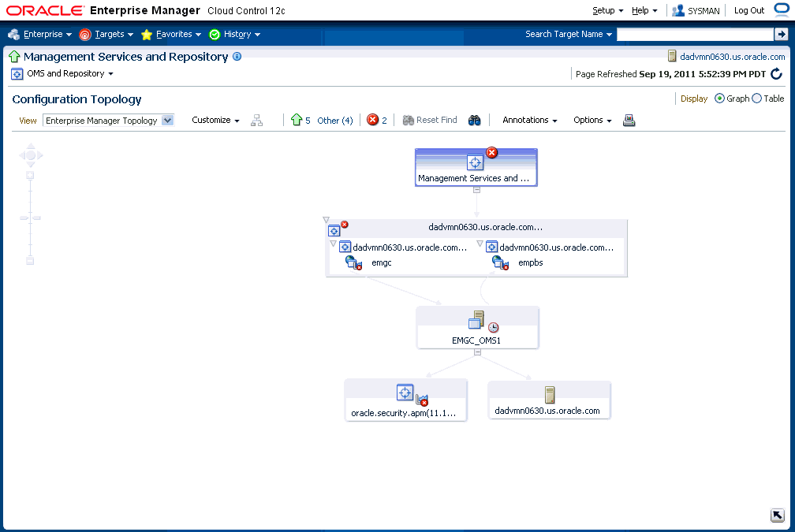795x532 pixels.
Task: Click the count 5 up targets link
Action: [308, 120]
